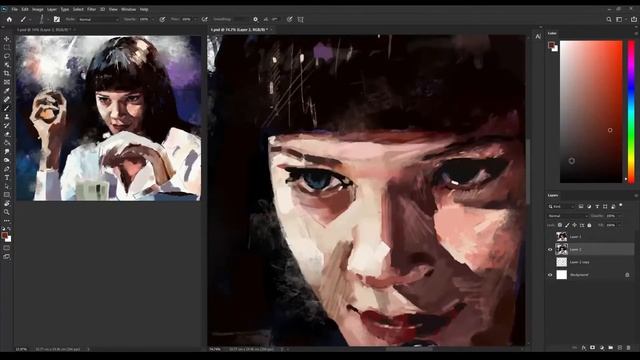
Task: Select the Move tool
Action: (7, 39)
